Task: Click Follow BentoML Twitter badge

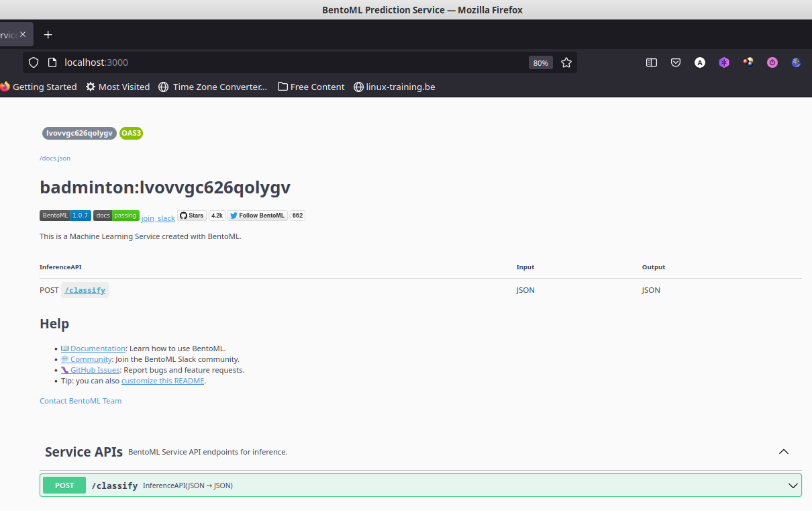Action: tap(258, 216)
